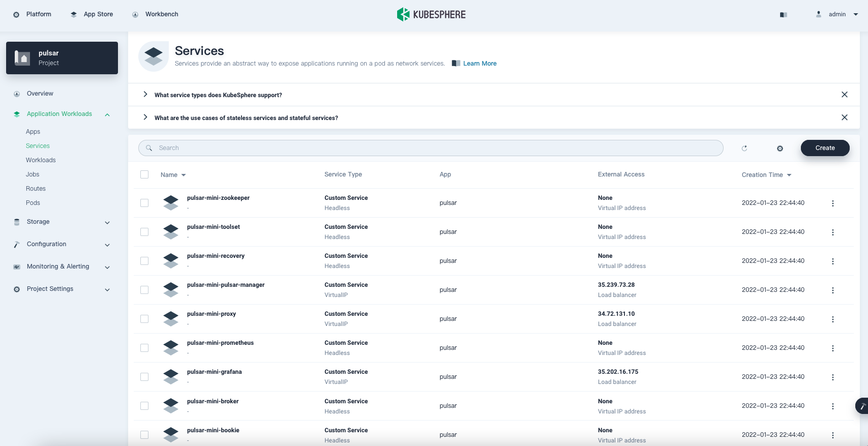This screenshot has height=446, width=868.
Task: Click the Overview sidebar icon
Action: tap(17, 94)
